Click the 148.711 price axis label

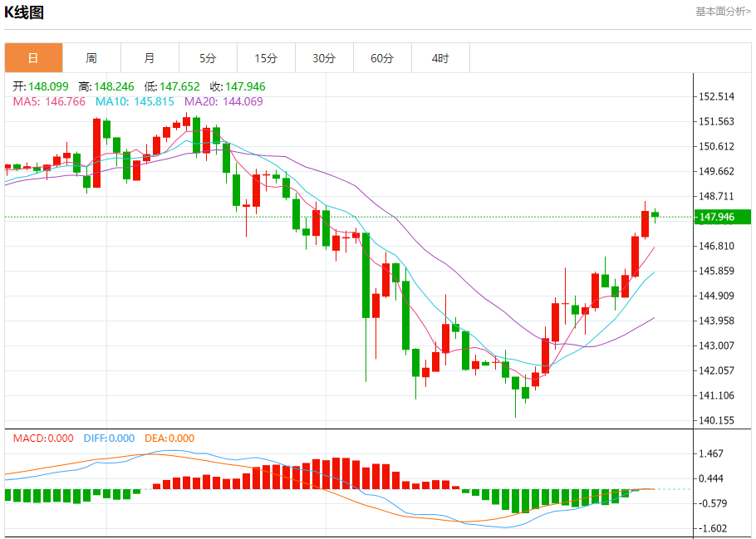716,196
